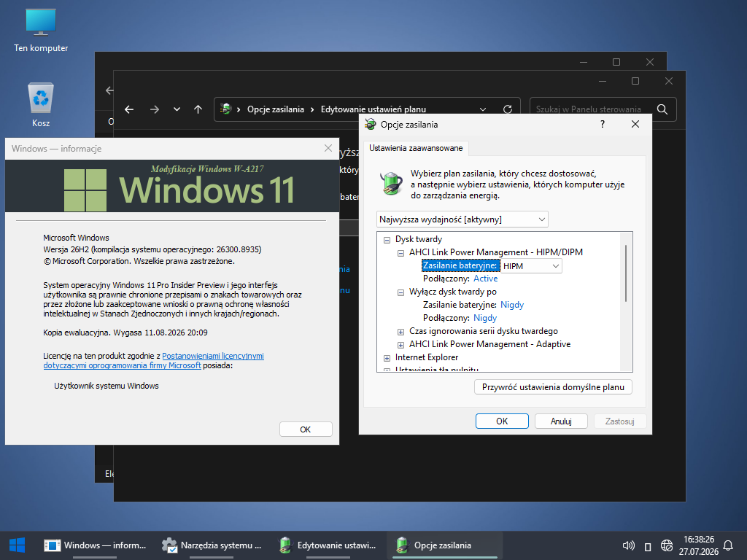Switch to Edytowanie ustawień taskbar item
The height and width of the screenshot is (560, 747).
329,545
